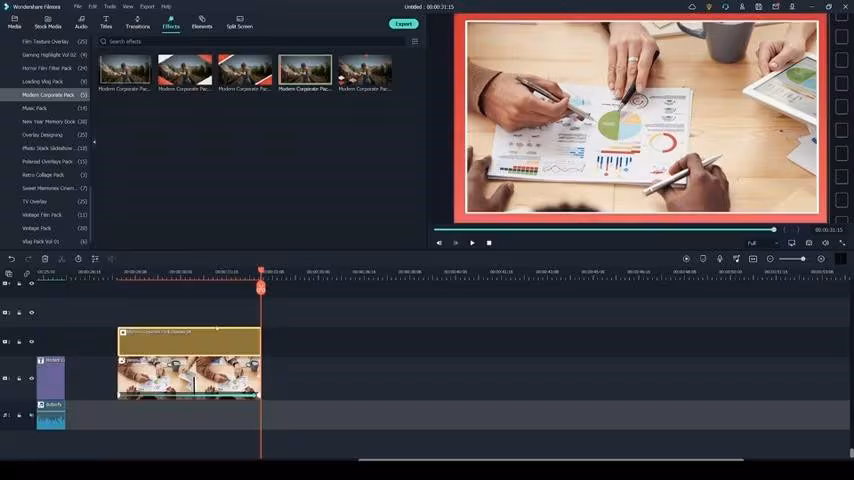Open the speed/duration clock icon
The height and width of the screenshot is (480, 854).
[78, 259]
